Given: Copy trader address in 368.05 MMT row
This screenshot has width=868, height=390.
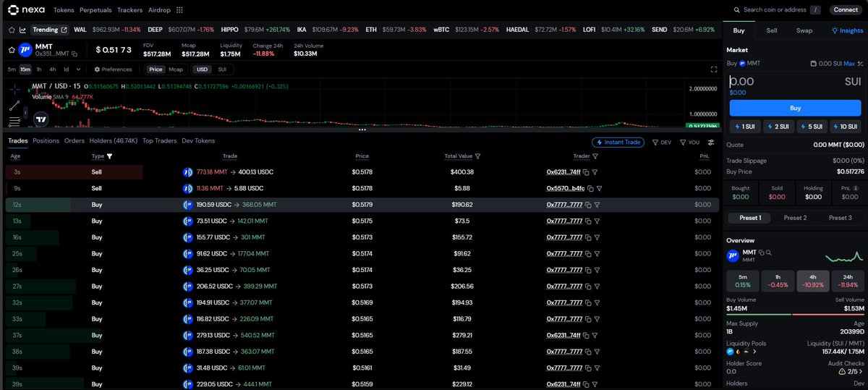Looking at the screenshot, I should tap(588, 205).
